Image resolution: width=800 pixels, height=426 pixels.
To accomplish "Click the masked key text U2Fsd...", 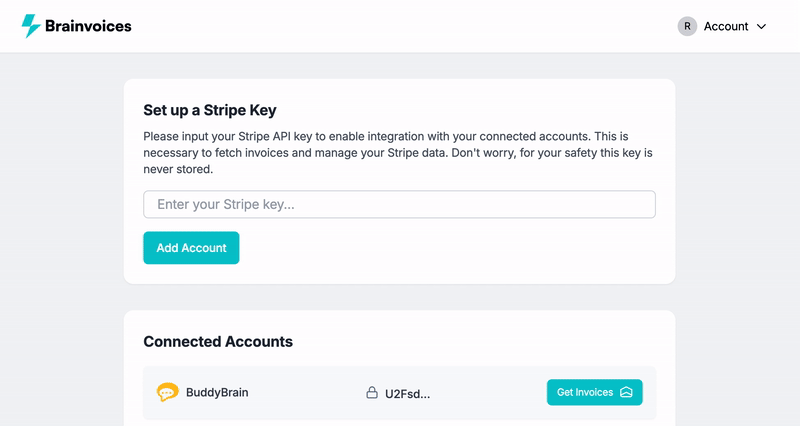I will tap(407, 394).
